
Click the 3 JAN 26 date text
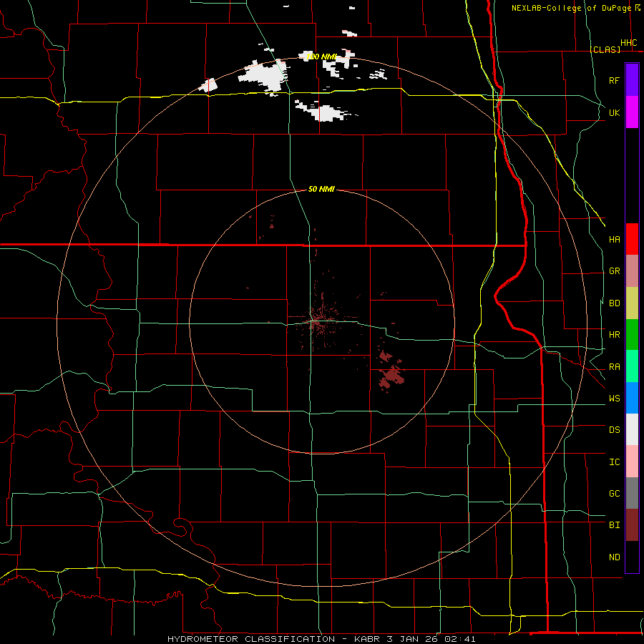413,639
